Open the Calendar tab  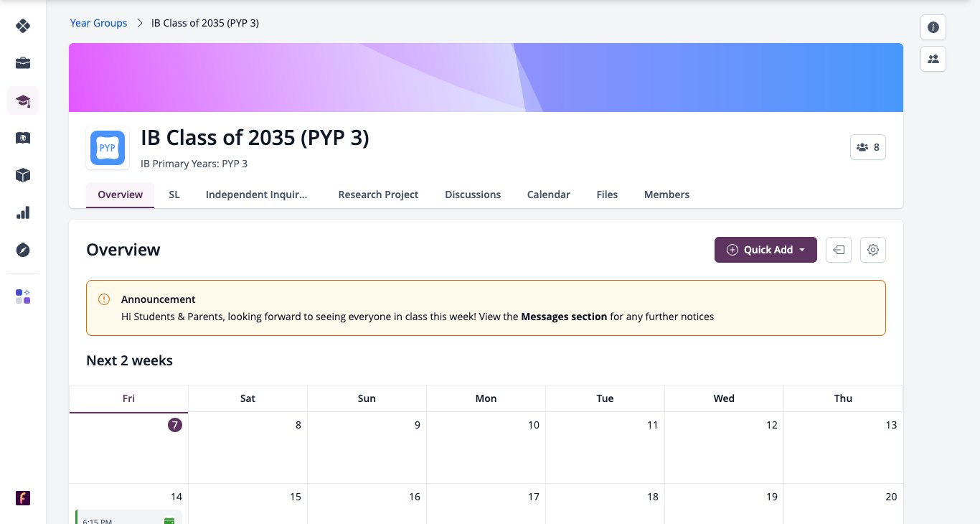tap(549, 195)
